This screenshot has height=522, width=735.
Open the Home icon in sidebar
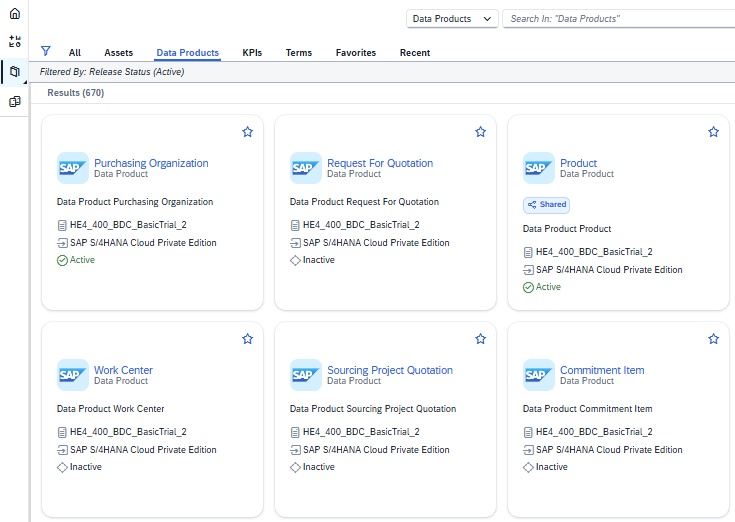(14, 13)
